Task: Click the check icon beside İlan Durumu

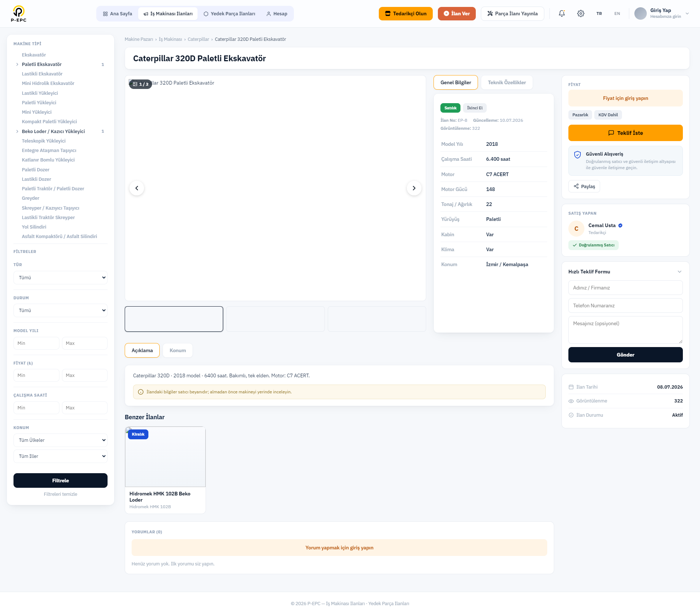Action: (571, 415)
